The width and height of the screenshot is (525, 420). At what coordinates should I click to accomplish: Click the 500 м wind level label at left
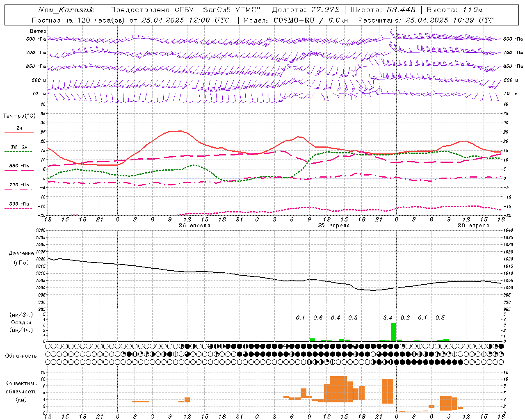click(x=39, y=80)
